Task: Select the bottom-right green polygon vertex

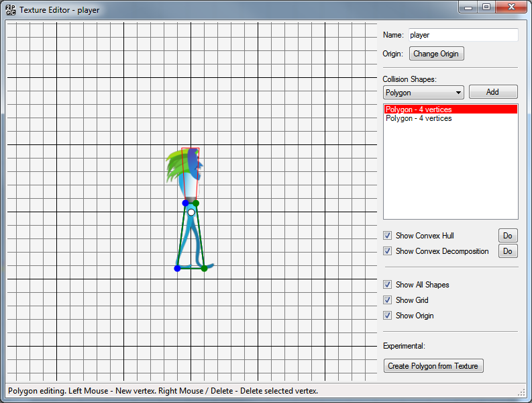Action: pyautogui.click(x=204, y=269)
